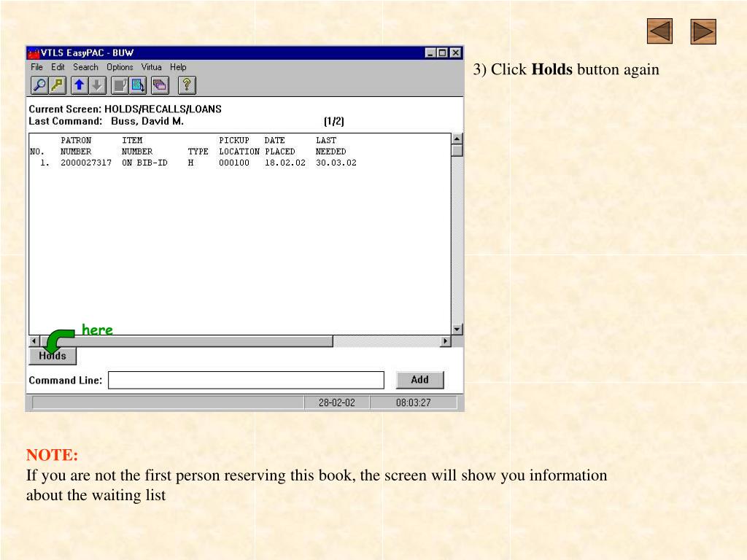This screenshot has height=560, width=747.
Task: Click the yellow key toolbar icon
Action: [x=57, y=85]
